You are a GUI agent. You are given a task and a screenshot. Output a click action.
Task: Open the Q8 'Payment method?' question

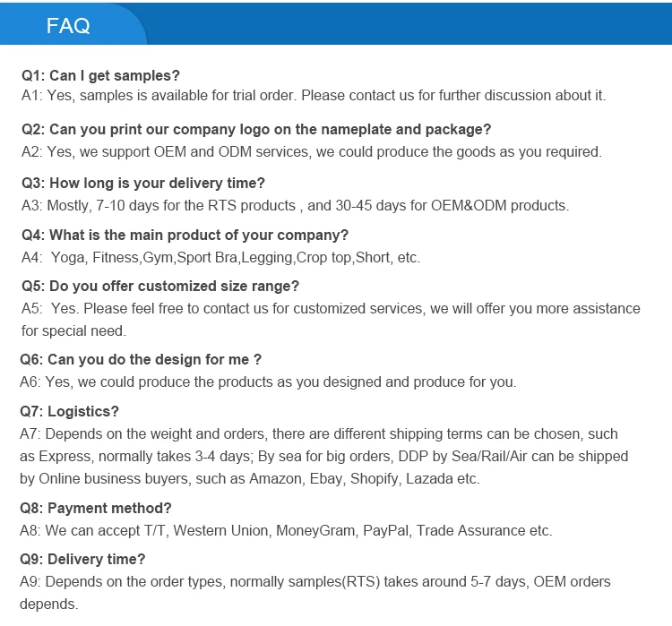(x=96, y=508)
